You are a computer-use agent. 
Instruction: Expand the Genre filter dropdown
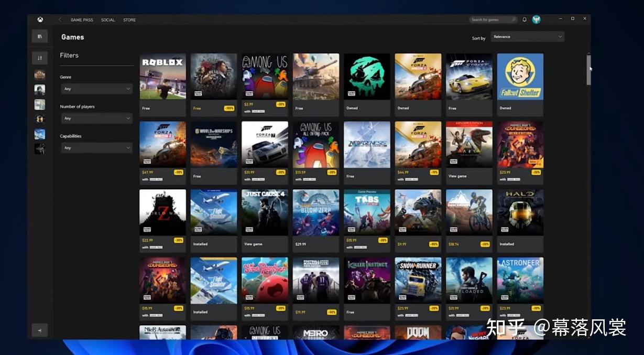96,89
